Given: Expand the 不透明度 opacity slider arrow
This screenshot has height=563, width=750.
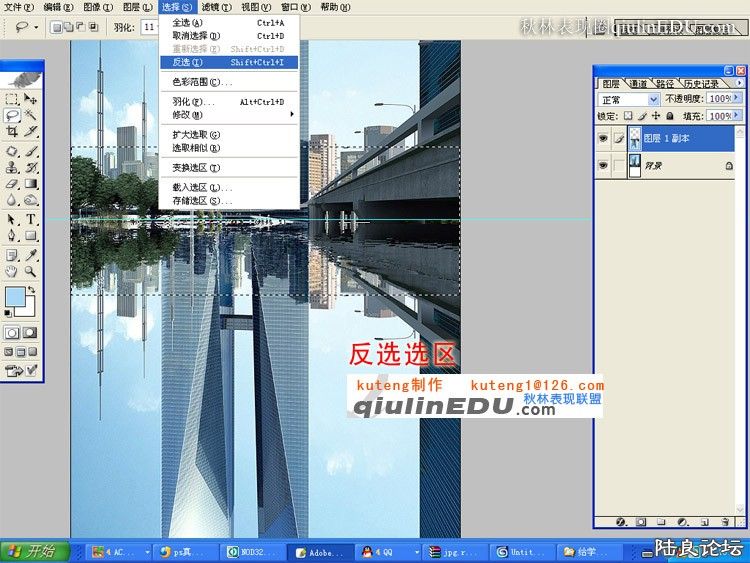Looking at the screenshot, I should [739, 100].
